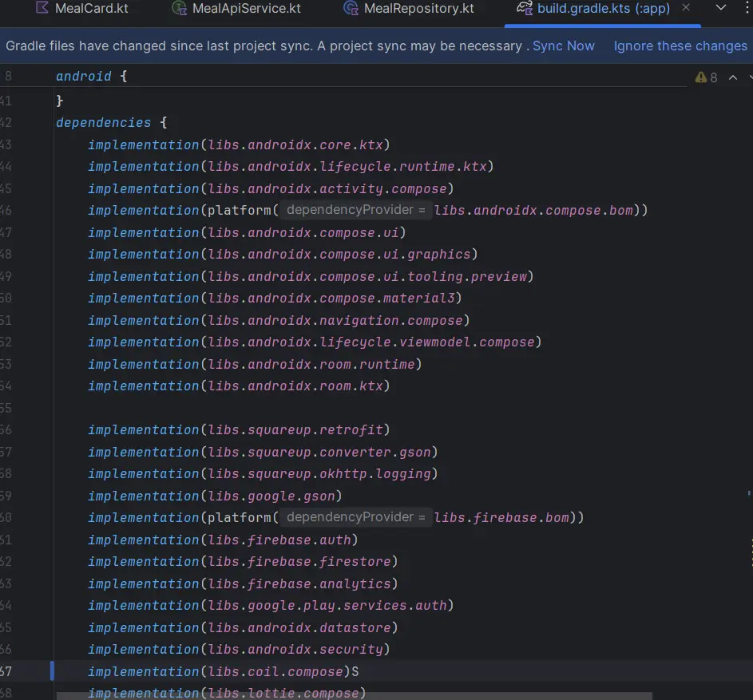Click libs.androidx.core.ktx dependency line
Screen dimensions: 753x700
click(x=239, y=144)
